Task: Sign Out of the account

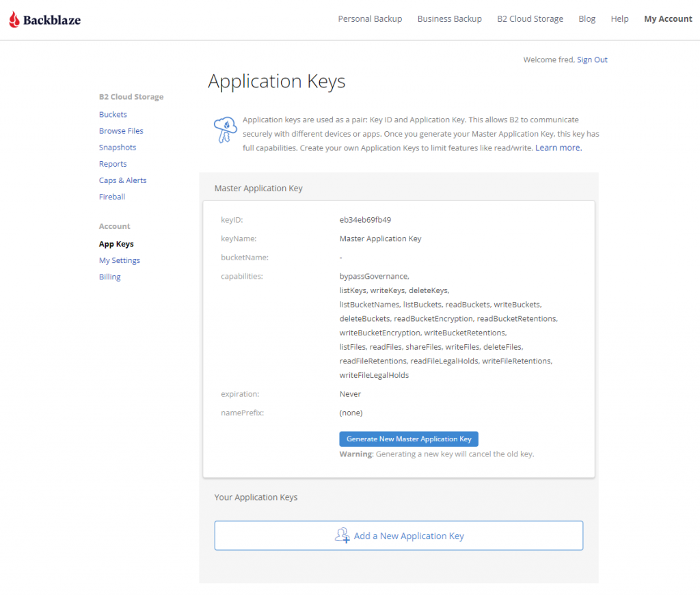Action: pyautogui.click(x=592, y=59)
